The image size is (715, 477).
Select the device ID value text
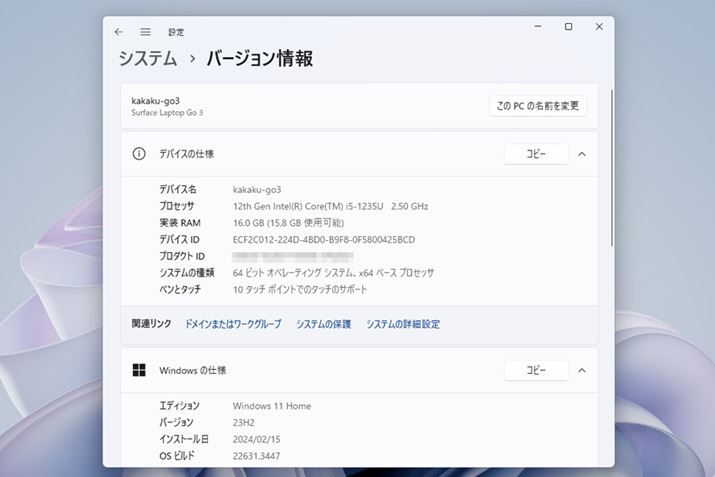[x=324, y=239]
